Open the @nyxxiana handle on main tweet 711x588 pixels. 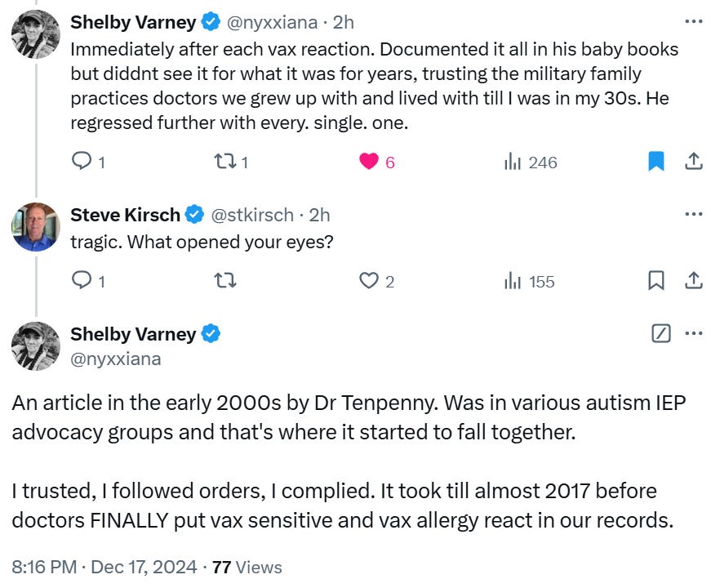[x=116, y=359]
